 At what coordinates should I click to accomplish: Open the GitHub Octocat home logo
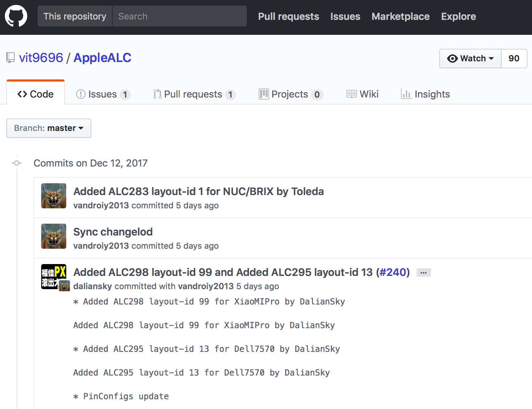(16, 16)
